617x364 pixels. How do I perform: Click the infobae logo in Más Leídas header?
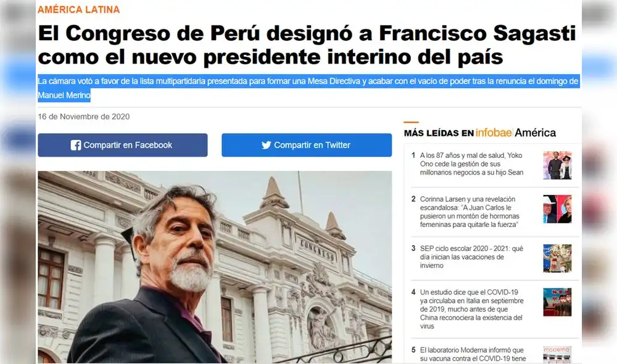tap(494, 133)
